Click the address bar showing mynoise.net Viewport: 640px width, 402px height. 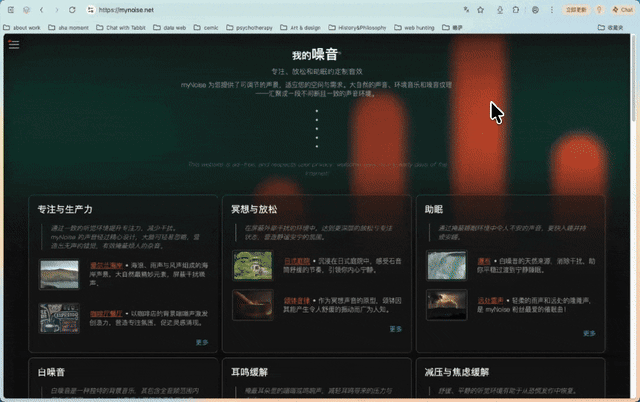click(x=273, y=10)
